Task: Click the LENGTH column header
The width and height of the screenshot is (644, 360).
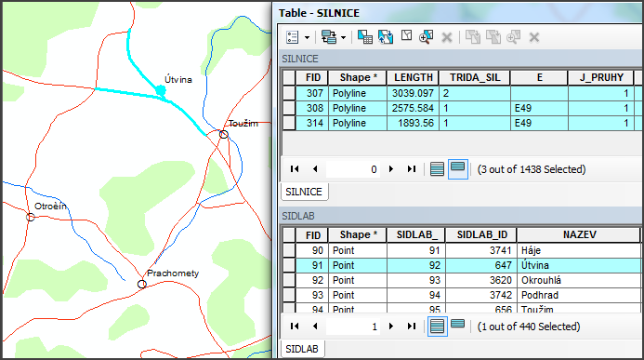Action: 414,77
